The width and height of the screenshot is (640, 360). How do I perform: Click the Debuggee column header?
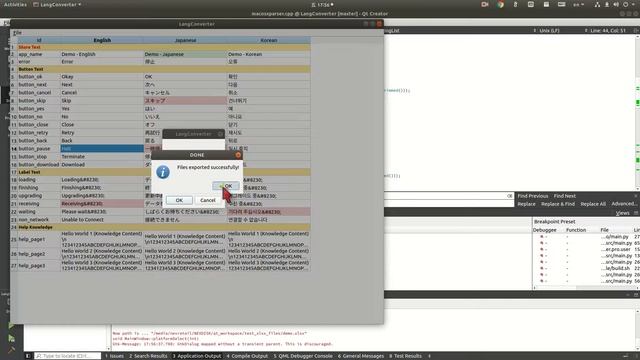(x=545, y=230)
